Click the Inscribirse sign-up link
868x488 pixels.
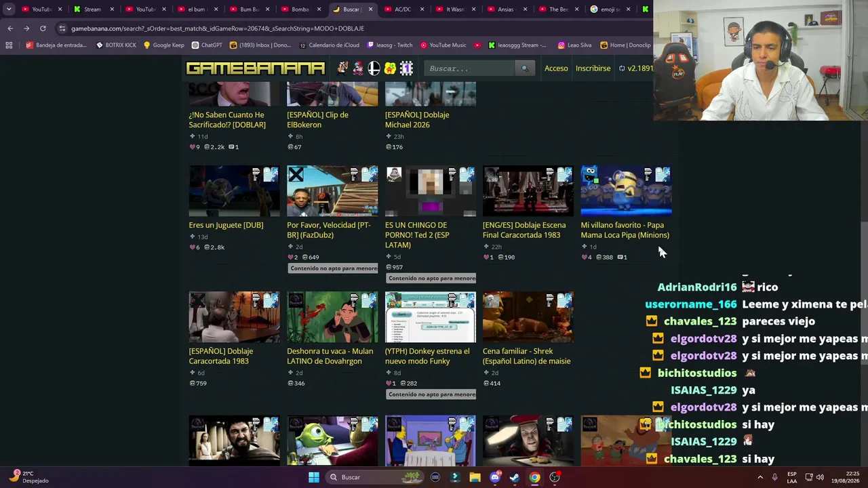593,68
